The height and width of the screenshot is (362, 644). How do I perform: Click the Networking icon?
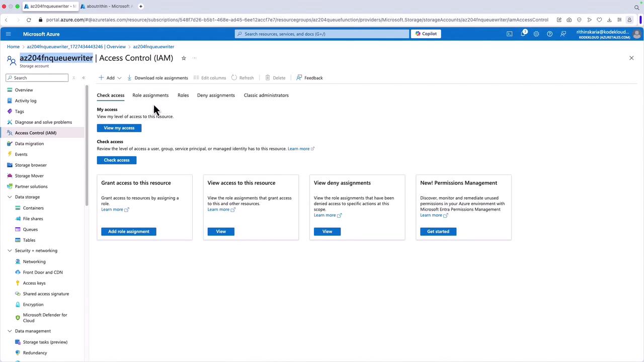pos(18,261)
